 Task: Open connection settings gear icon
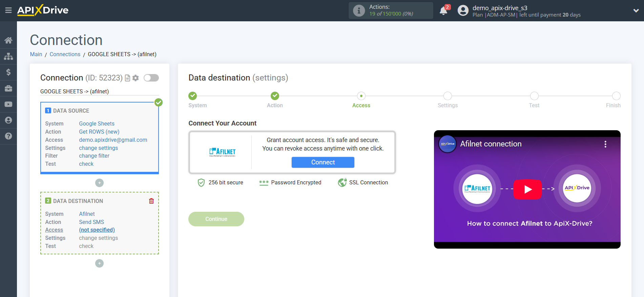136,78
